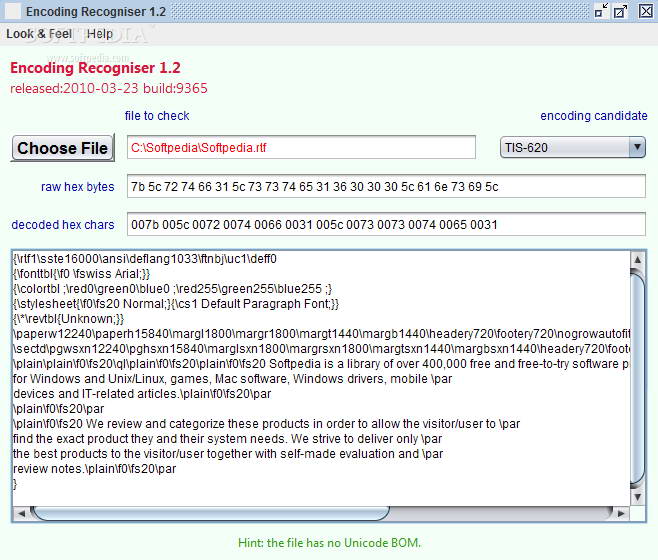This screenshot has height=560, width=658.
Task: Click the line 'for Windows and Unix/Linux, games'
Action: [232, 379]
